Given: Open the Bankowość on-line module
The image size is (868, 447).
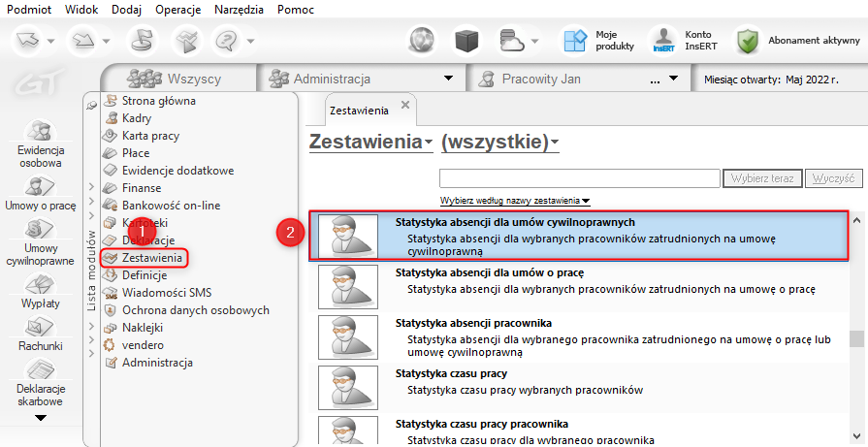Looking at the screenshot, I should coord(162,206).
